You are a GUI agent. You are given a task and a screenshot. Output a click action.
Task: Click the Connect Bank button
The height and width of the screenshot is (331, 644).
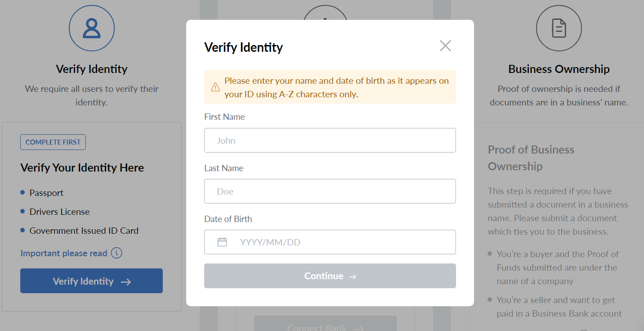click(325, 326)
